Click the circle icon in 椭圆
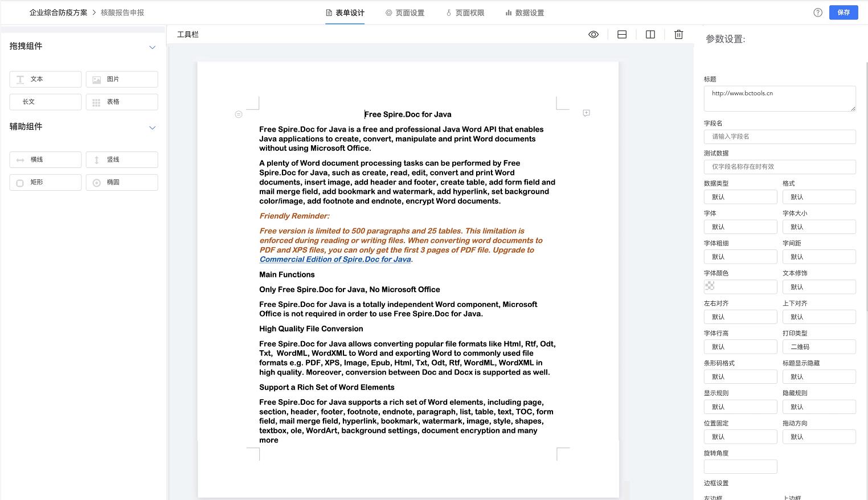The height and width of the screenshot is (500, 868). click(97, 183)
